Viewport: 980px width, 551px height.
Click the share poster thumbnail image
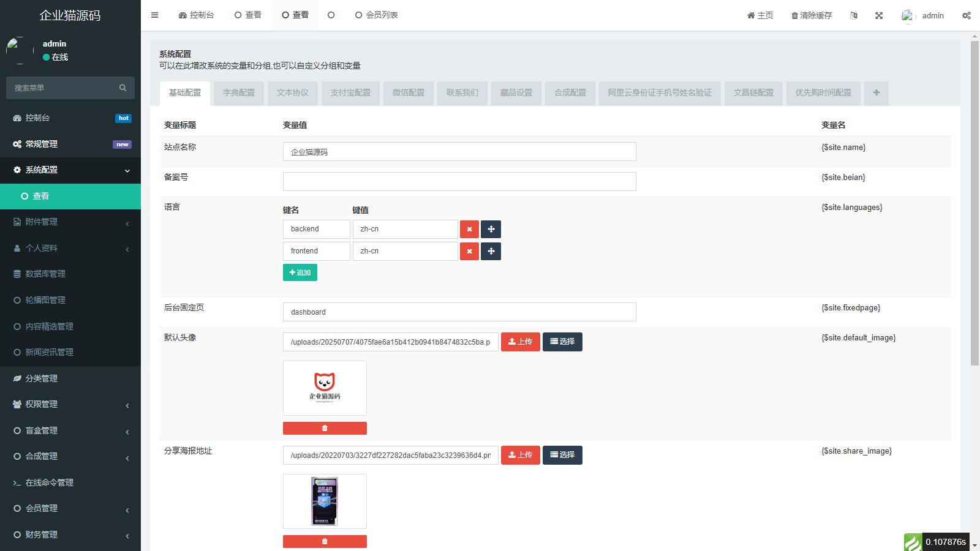point(325,501)
